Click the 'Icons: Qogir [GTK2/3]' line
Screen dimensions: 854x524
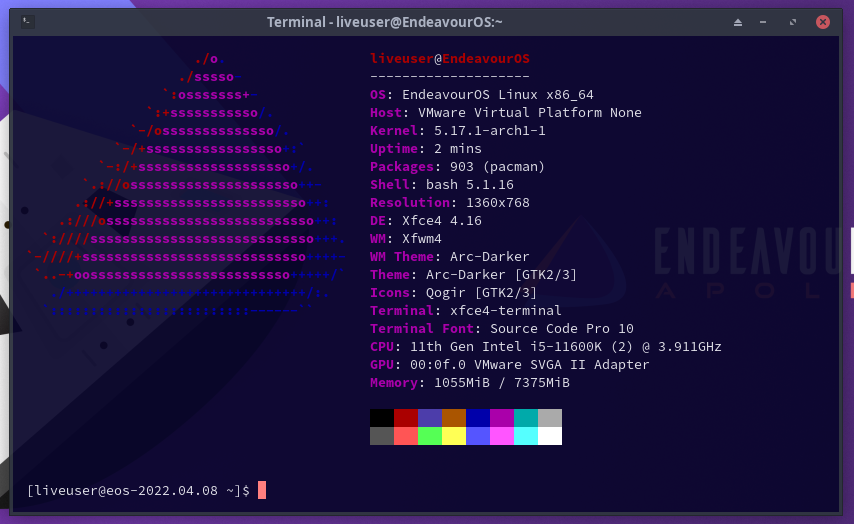pyautogui.click(x=453, y=293)
